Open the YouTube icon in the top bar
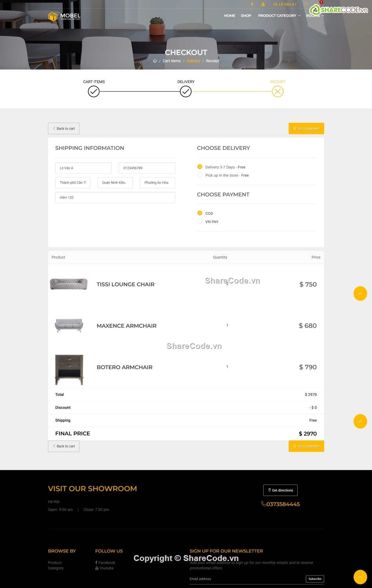The image size is (372, 588). click(x=263, y=4)
